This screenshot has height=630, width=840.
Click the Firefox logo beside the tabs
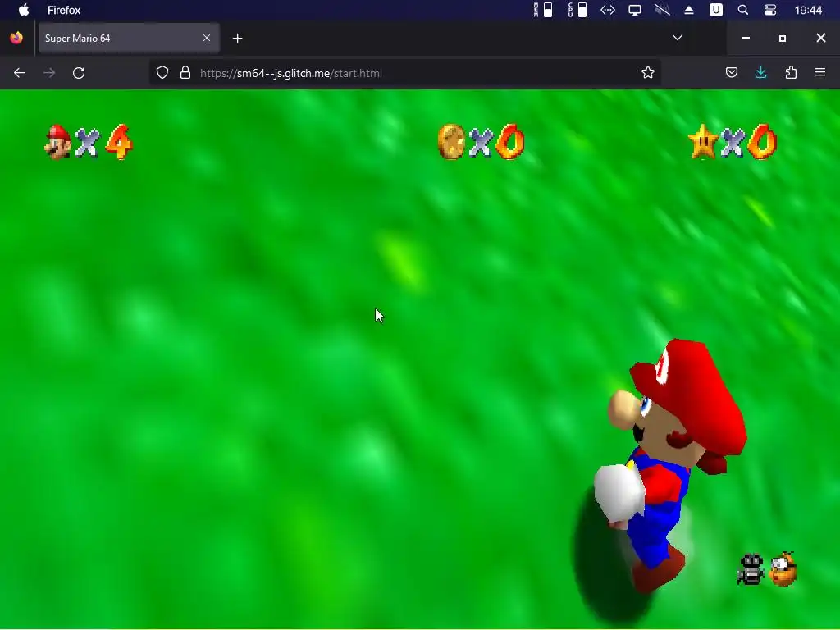pyautogui.click(x=16, y=38)
